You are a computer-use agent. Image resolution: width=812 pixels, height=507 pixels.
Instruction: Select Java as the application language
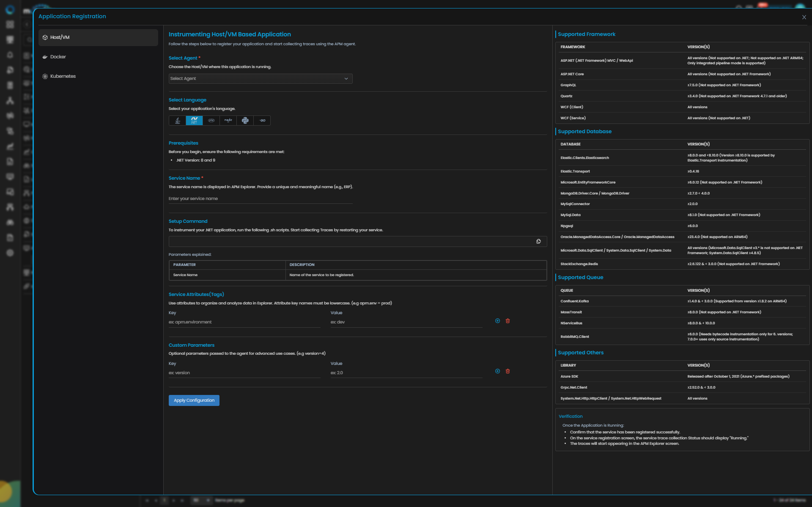pos(178,121)
